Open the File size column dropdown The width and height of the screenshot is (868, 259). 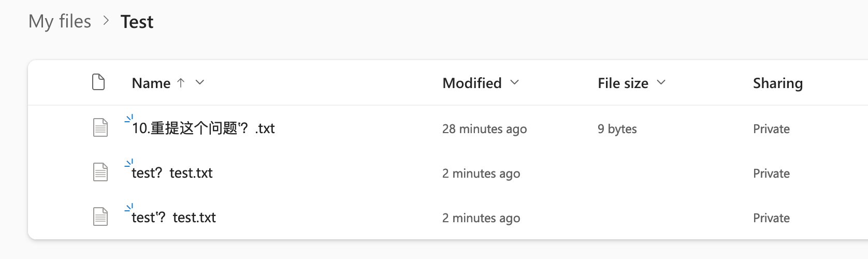click(661, 82)
